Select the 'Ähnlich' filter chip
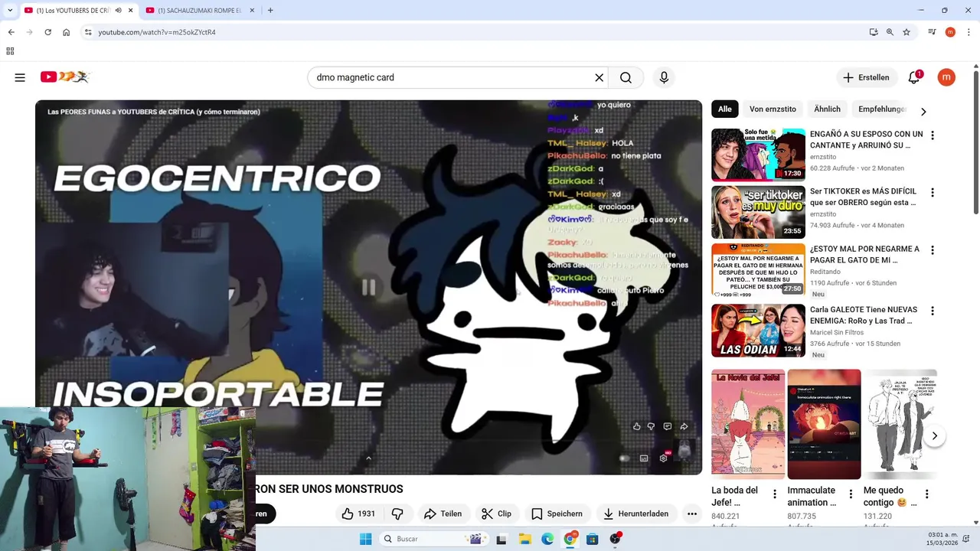Viewport: 980px width, 551px height. click(x=827, y=109)
